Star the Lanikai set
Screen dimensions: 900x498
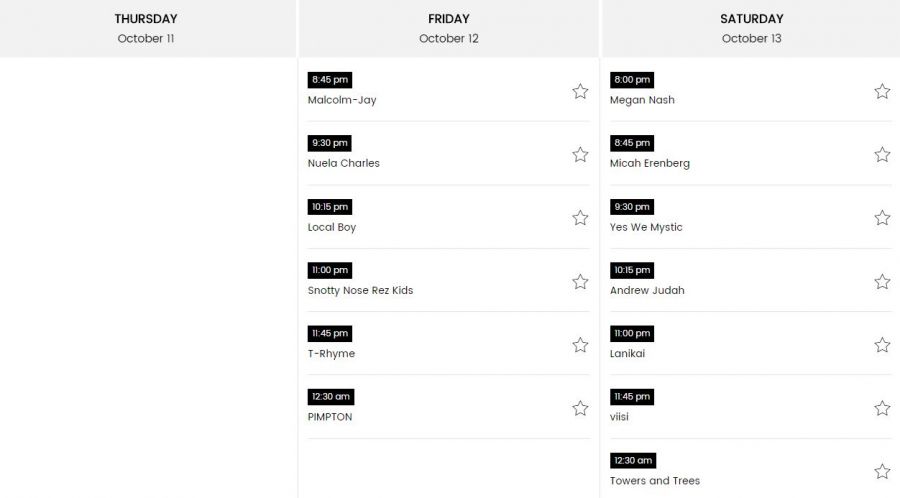click(x=882, y=345)
